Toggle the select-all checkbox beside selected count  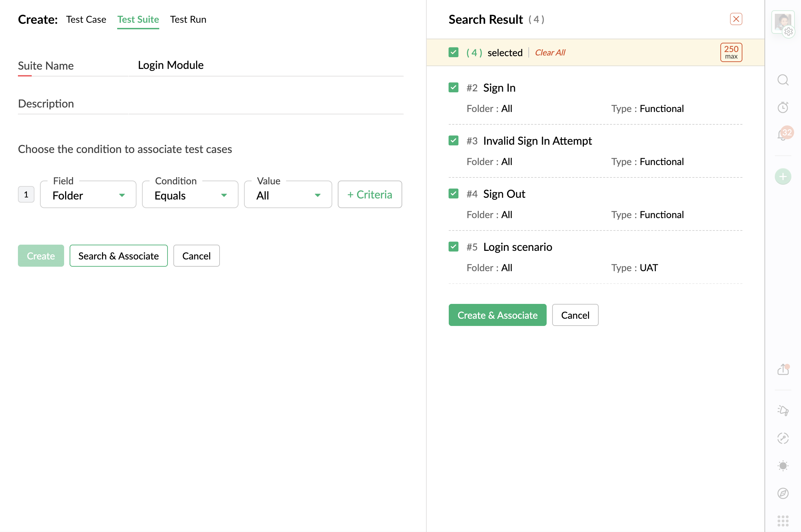click(x=453, y=52)
